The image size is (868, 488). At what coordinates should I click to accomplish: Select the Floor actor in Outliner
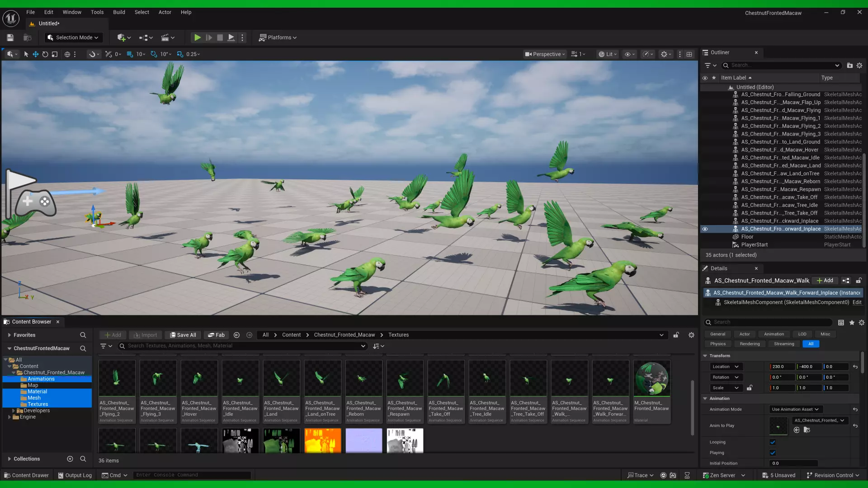pos(747,237)
